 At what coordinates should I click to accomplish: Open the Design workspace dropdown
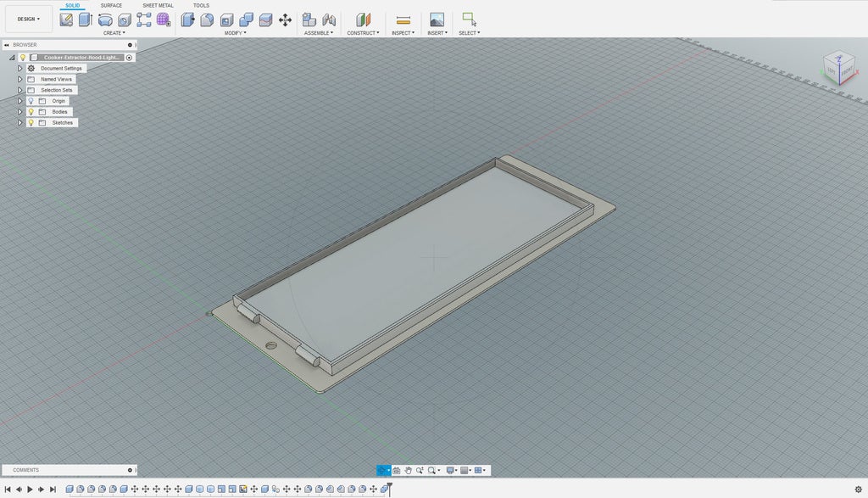click(x=29, y=19)
